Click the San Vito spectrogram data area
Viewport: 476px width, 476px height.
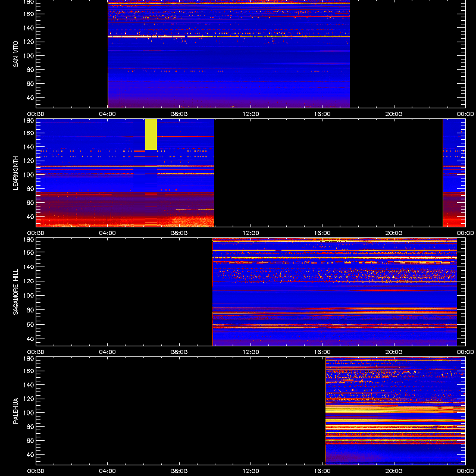[x=228, y=54]
